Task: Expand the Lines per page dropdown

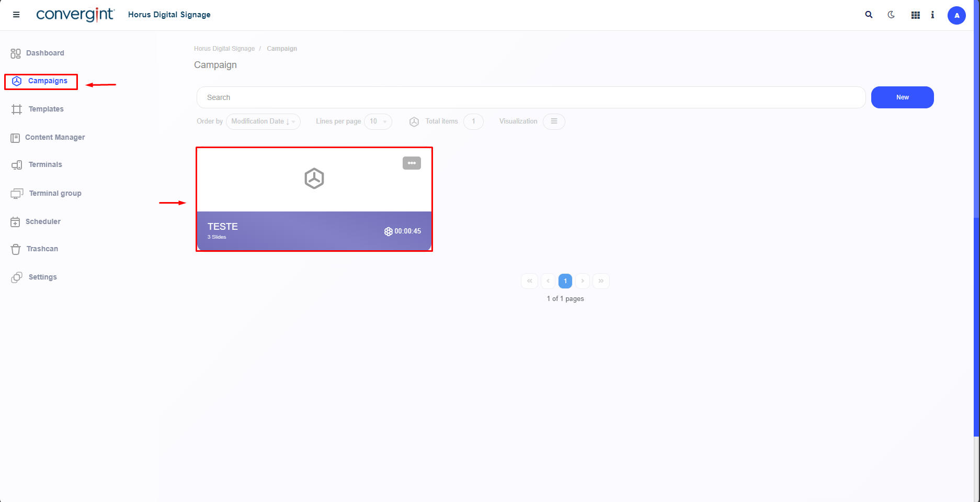Action: tap(378, 121)
